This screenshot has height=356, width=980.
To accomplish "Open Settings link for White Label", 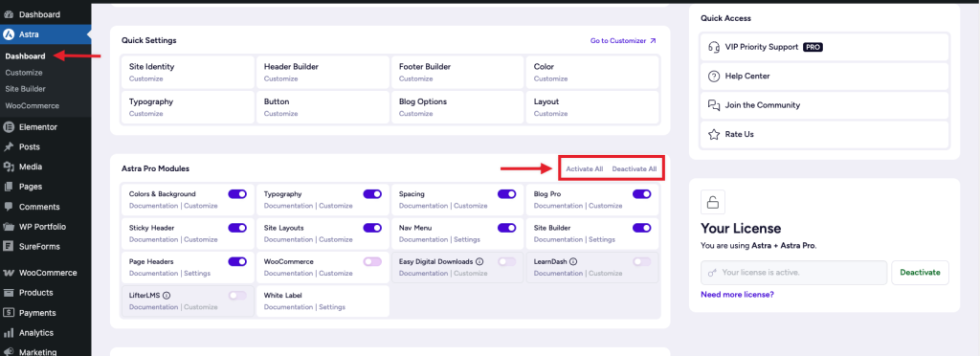I will pos(332,307).
